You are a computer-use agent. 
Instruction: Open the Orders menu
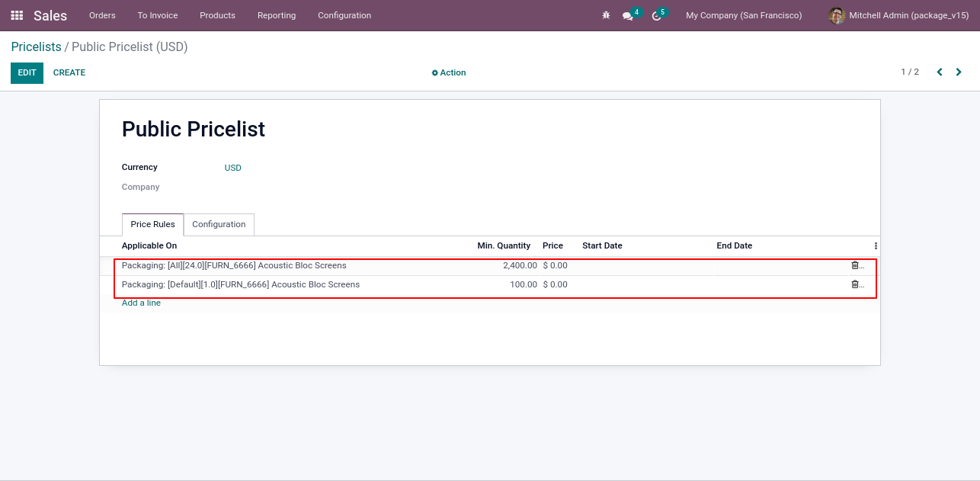pyautogui.click(x=102, y=15)
